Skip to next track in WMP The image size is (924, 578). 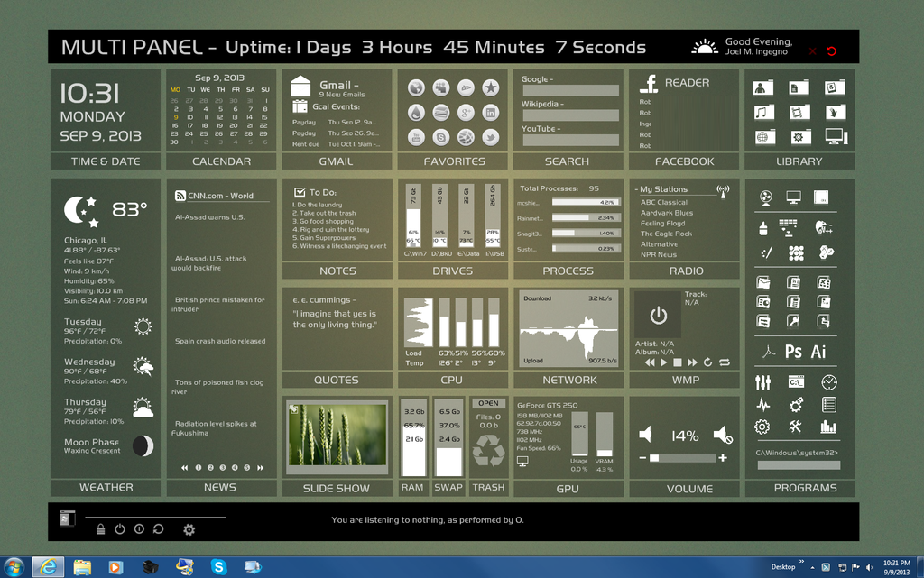692,362
